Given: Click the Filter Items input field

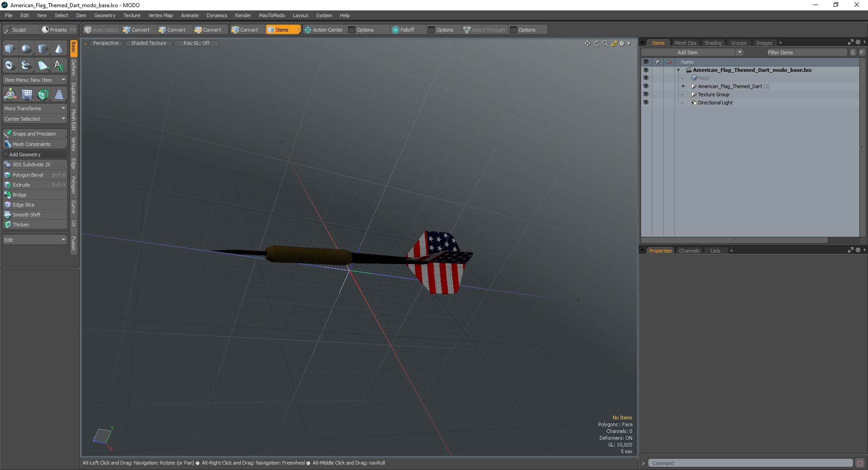Looking at the screenshot, I should pyautogui.click(x=807, y=52).
